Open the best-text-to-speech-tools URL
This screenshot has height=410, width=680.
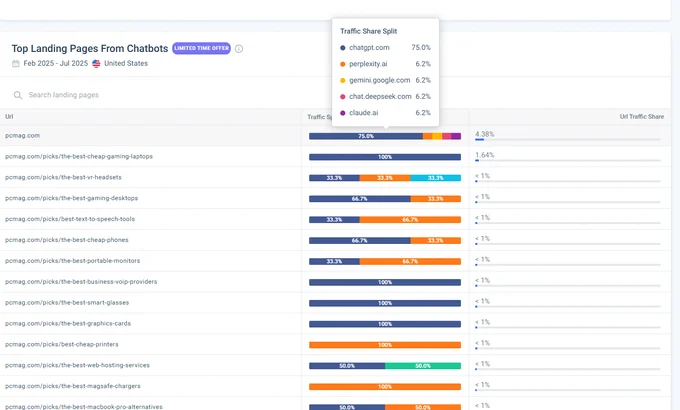[x=70, y=219]
